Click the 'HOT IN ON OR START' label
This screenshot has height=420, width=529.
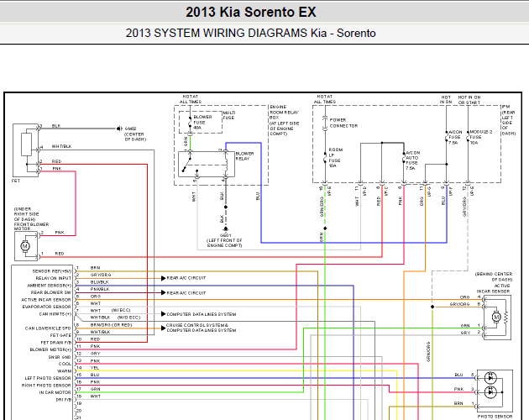(x=469, y=100)
